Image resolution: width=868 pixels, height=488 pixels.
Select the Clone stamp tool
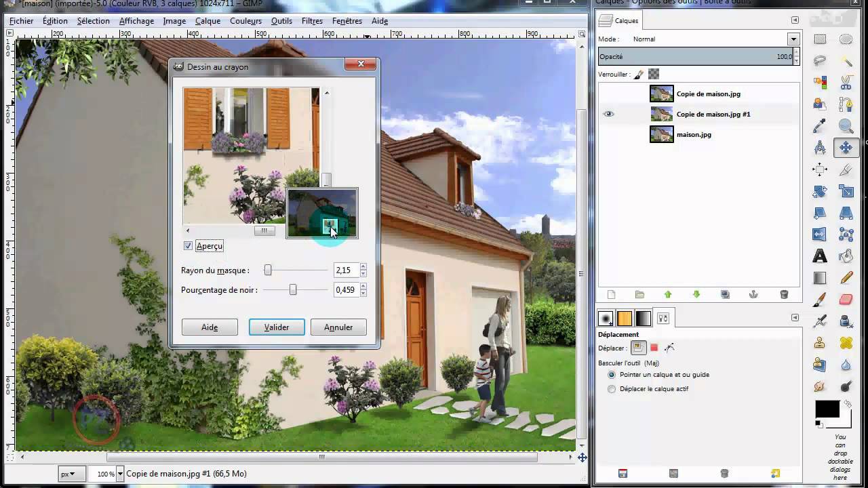point(820,343)
